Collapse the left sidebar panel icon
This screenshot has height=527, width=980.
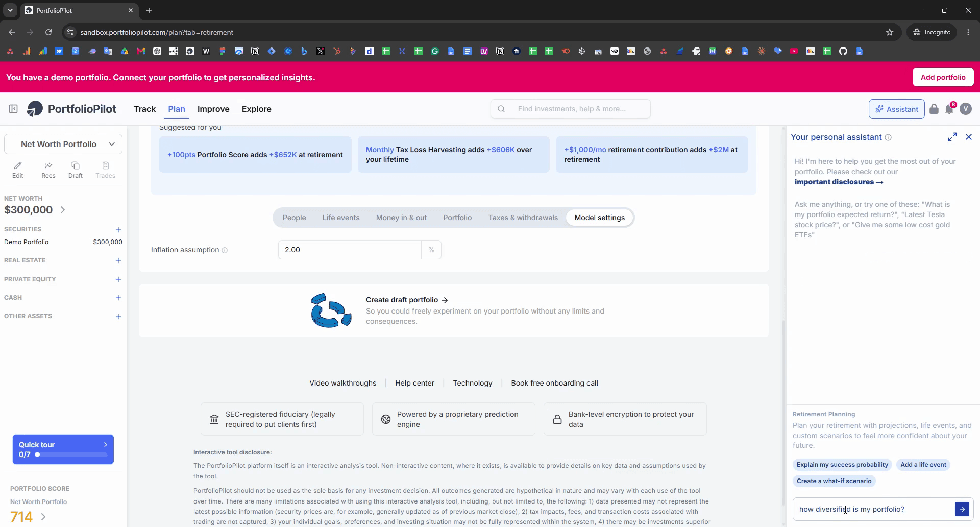point(13,109)
